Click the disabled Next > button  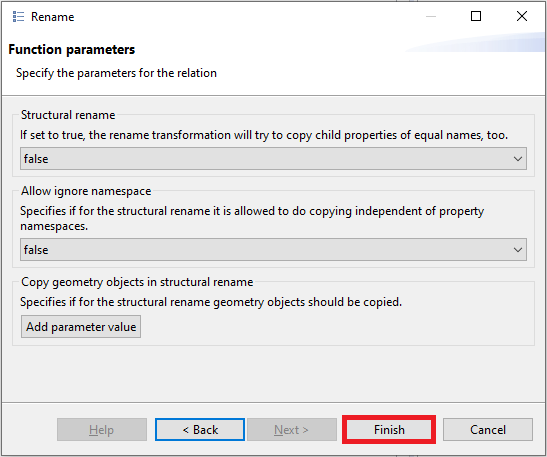click(292, 430)
